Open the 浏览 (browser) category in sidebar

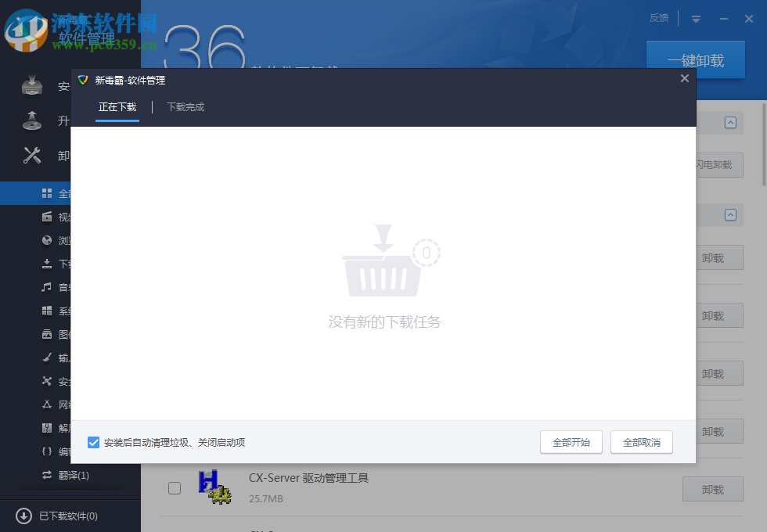pyautogui.click(x=47, y=240)
